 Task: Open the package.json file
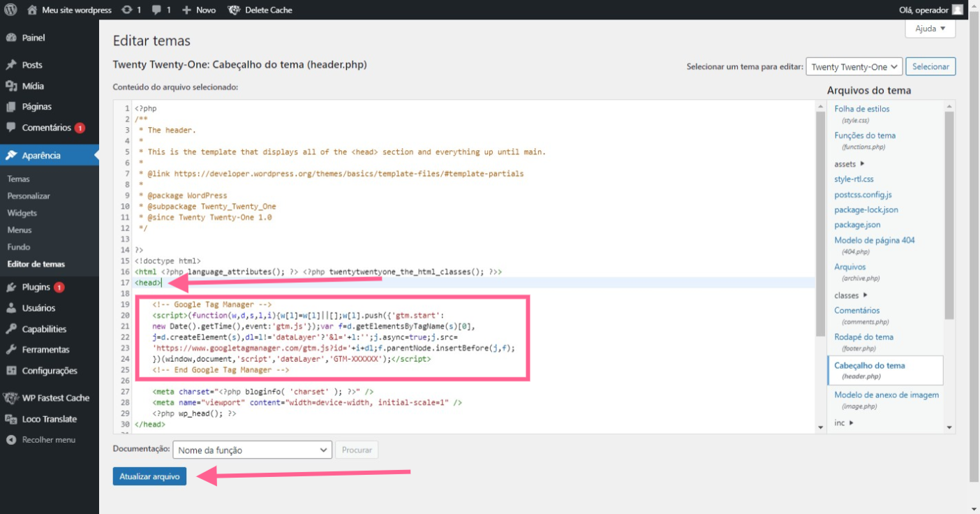point(857,225)
